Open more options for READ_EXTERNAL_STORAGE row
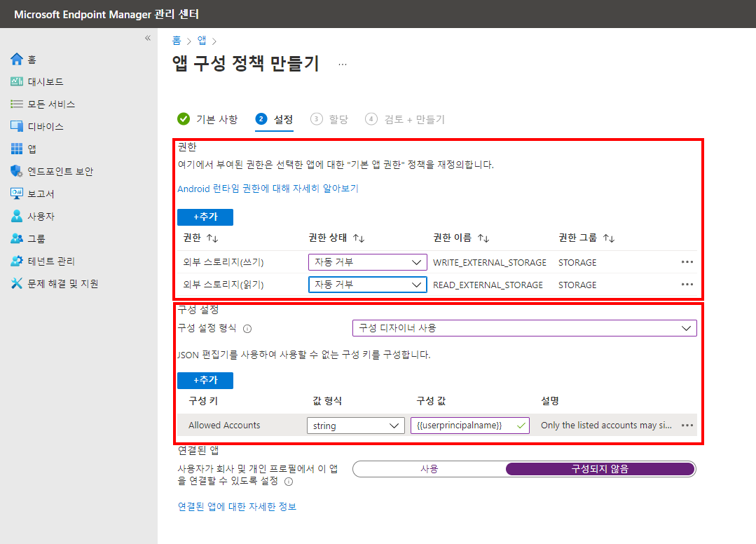 [x=687, y=285]
